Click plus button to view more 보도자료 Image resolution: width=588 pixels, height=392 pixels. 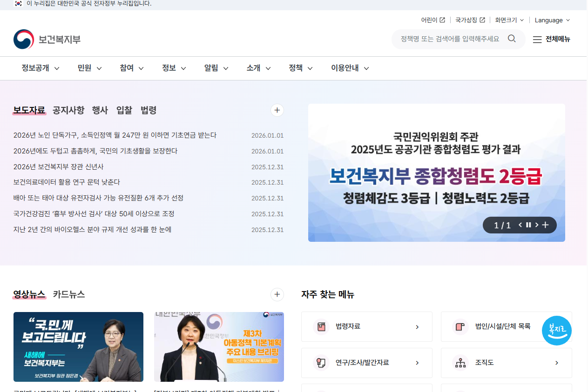(x=277, y=110)
